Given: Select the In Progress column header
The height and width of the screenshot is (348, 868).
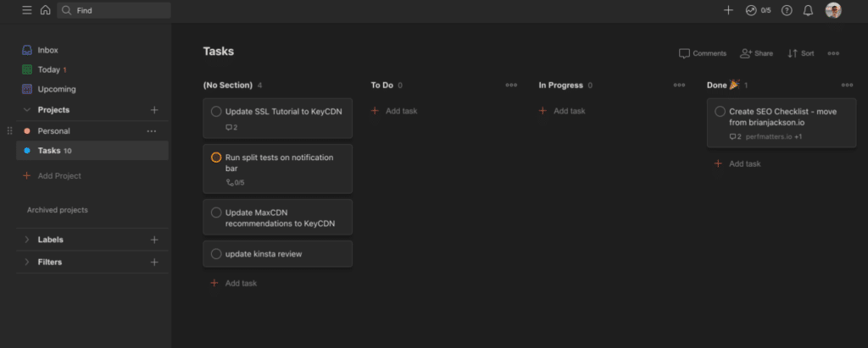Looking at the screenshot, I should click(561, 86).
